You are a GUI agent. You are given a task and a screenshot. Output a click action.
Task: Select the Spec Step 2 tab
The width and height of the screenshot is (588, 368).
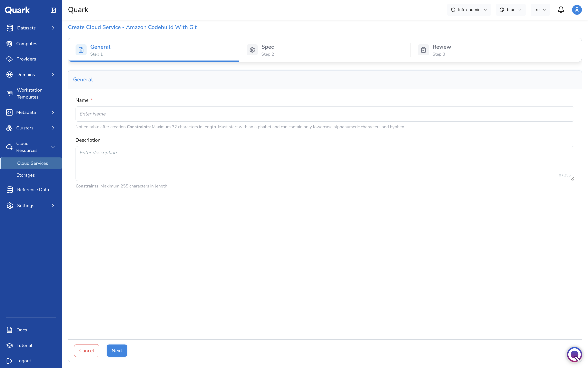pos(325,50)
